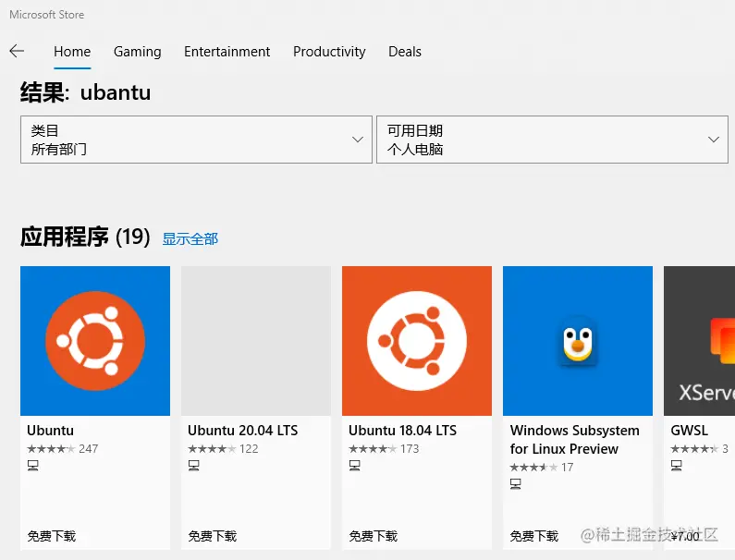Click PC device icon under Ubuntu 18.04 LTS
This screenshot has width=735, height=560.
355,466
